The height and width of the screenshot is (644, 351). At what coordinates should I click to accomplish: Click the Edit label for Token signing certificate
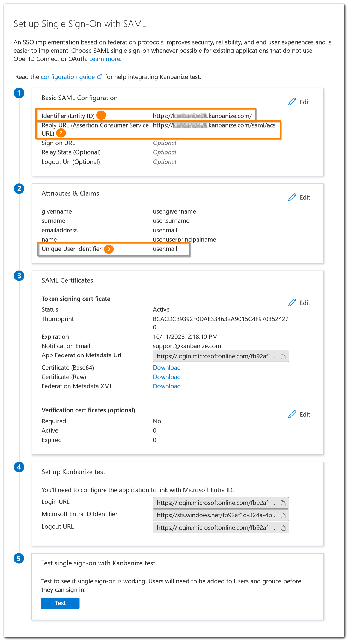pyautogui.click(x=305, y=303)
